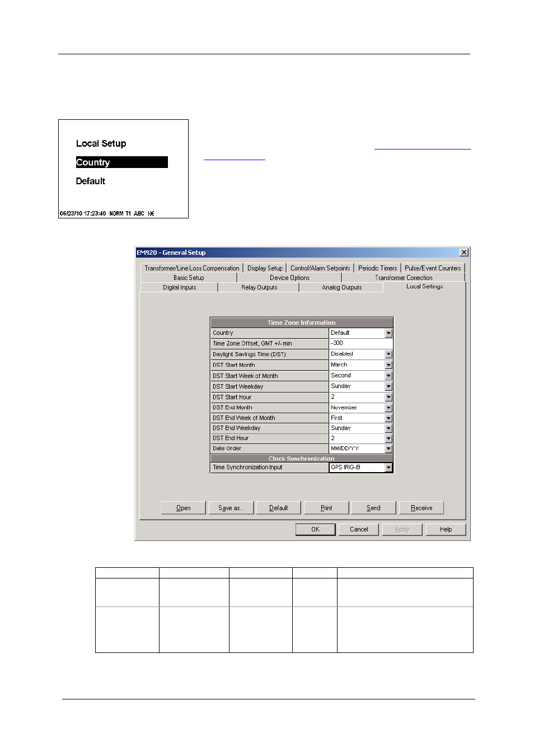Screen dimensions: 534x756
Task: Click the Clock Synchronization header
Action: coord(302,459)
